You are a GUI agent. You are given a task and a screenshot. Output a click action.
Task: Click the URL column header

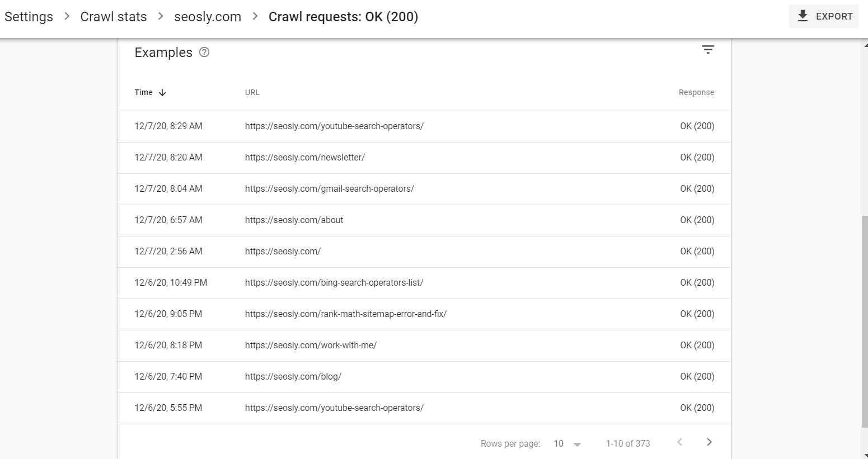coord(252,92)
